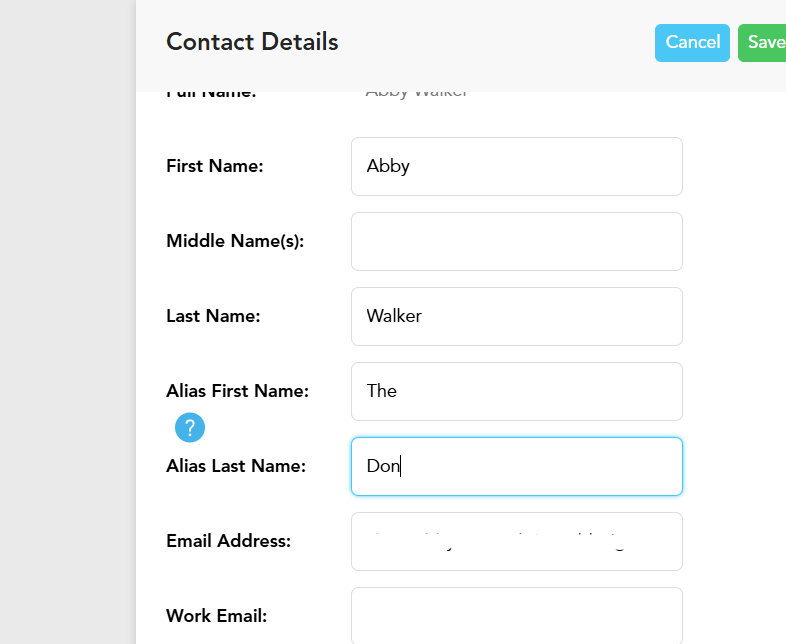Click the "Middle Name(s):" label
The image size is (786, 644).
point(235,241)
